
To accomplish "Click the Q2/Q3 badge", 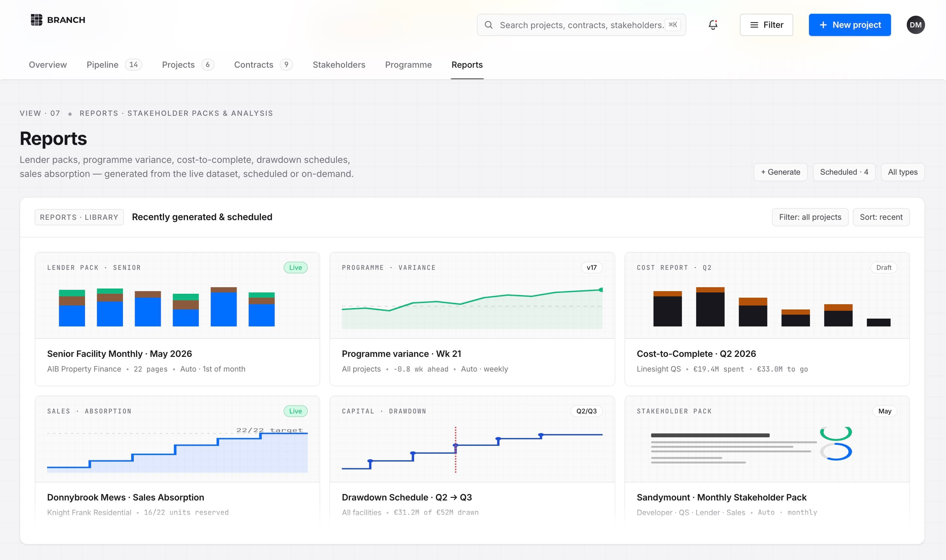I will tap(587, 411).
